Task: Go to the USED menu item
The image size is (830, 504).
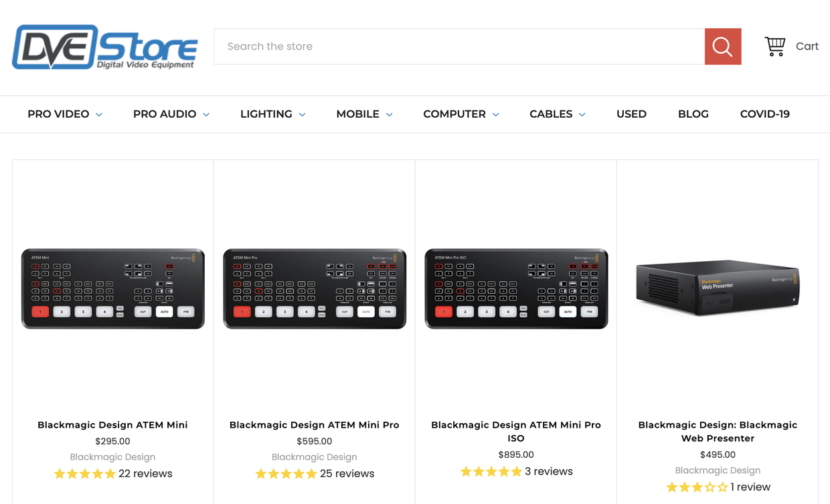Action: point(631,114)
